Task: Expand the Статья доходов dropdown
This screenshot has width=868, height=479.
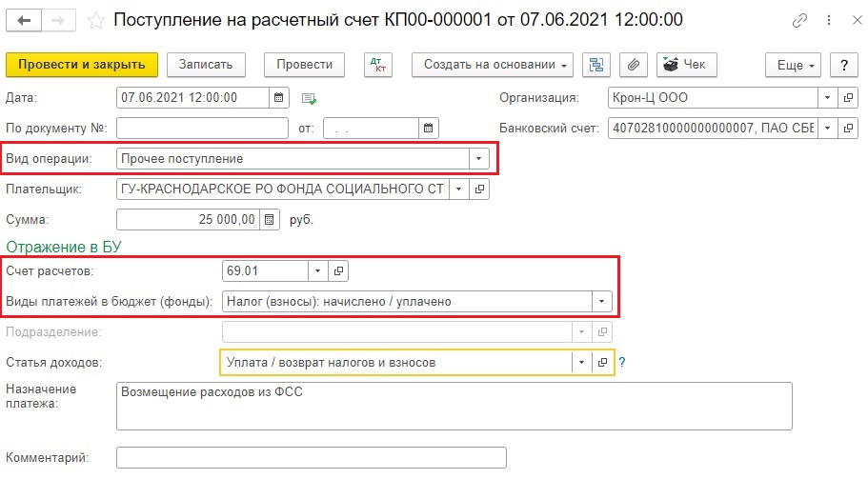Action: [x=580, y=363]
